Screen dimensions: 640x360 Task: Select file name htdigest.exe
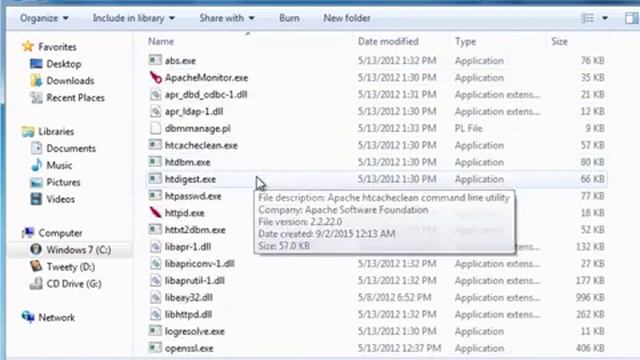point(190,179)
